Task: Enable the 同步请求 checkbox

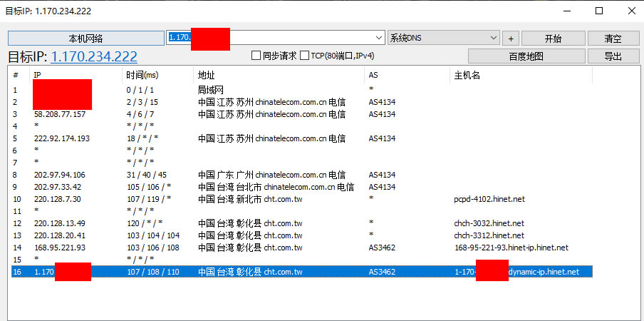Action: [x=257, y=56]
